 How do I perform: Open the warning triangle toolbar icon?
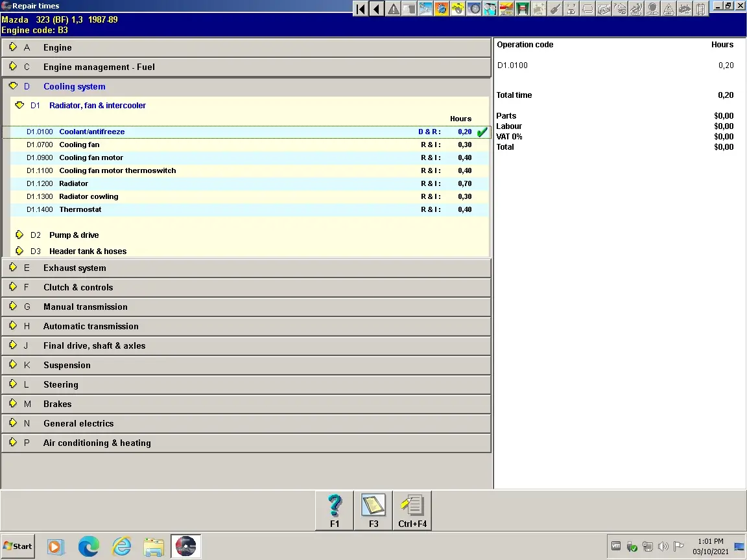point(393,9)
